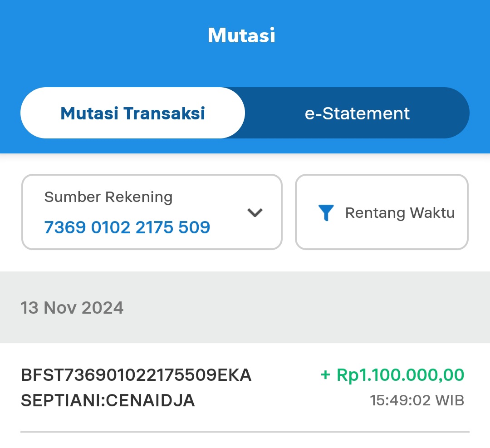Tap the Sumber Rekening label
This screenshot has width=490, height=448.
pyautogui.click(x=108, y=197)
